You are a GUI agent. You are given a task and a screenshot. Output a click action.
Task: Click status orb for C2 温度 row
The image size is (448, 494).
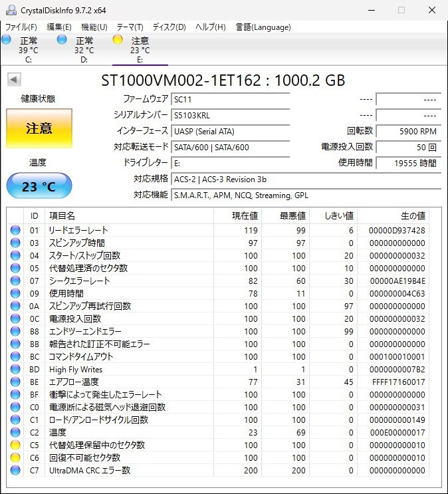pos(15,432)
